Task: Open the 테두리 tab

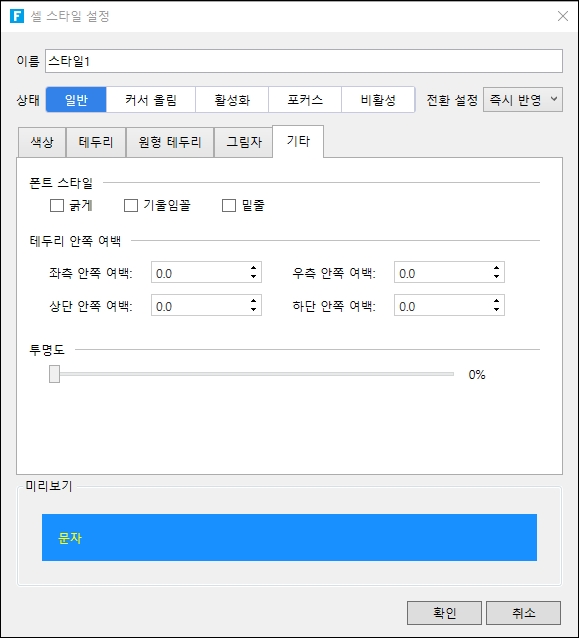Action: [x=96, y=142]
